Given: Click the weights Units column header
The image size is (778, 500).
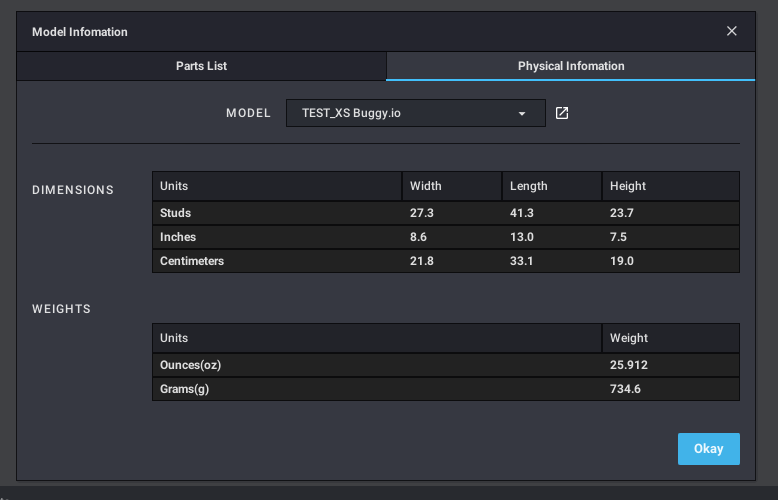Looking at the screenshot, I should coord(377,338).
